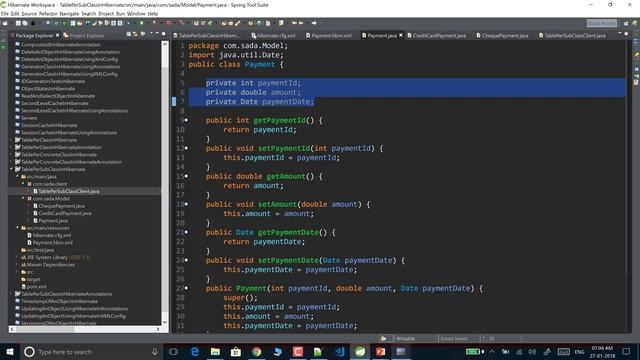
Task: Open the Source menu
Action: [x=29, y=13]
